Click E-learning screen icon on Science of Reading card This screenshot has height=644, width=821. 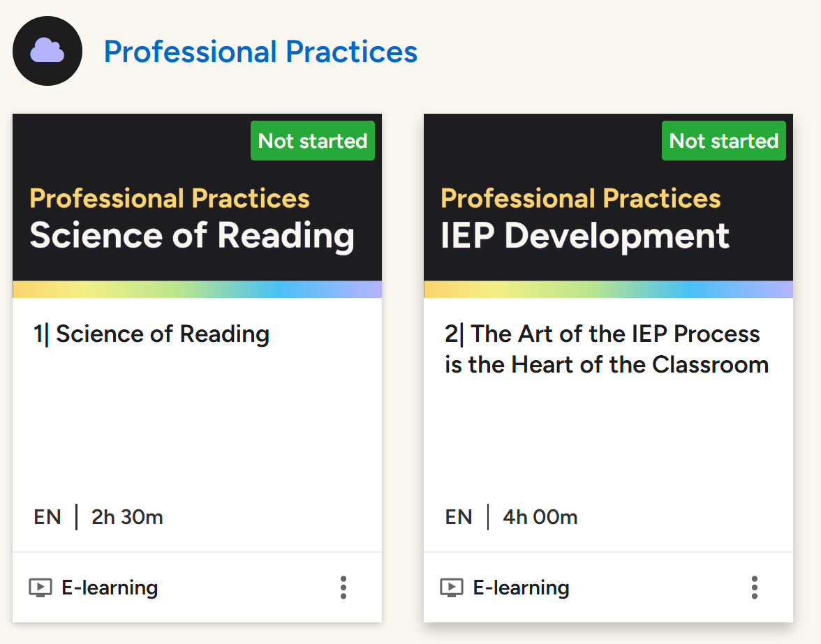[40, 587]
